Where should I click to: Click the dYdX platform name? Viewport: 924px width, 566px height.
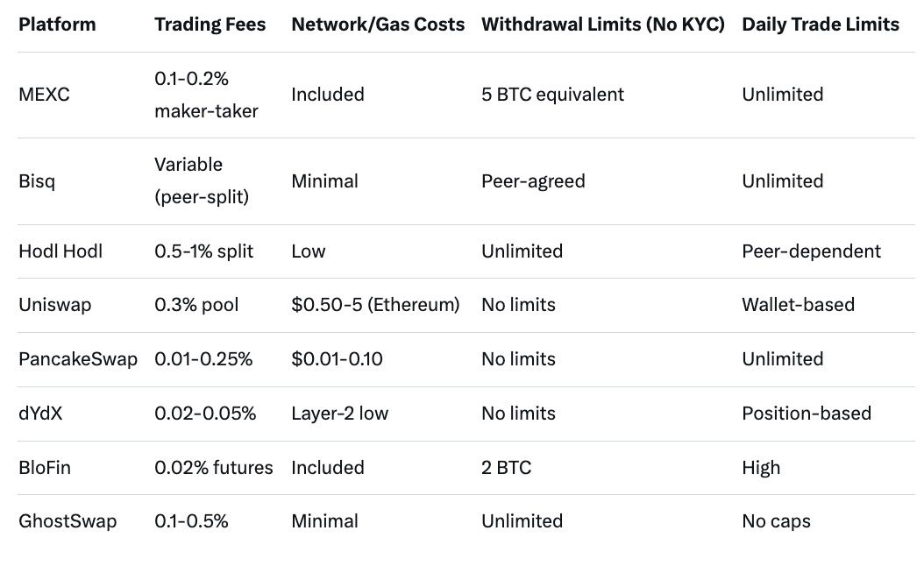40,414
